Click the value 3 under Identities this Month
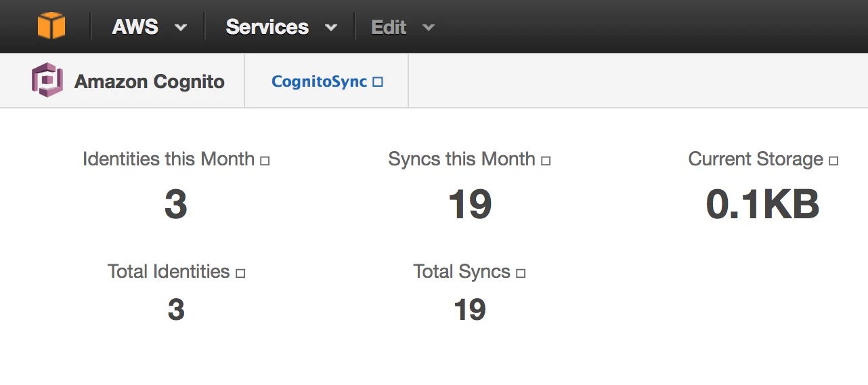868x385 pixels. point(175,204)
